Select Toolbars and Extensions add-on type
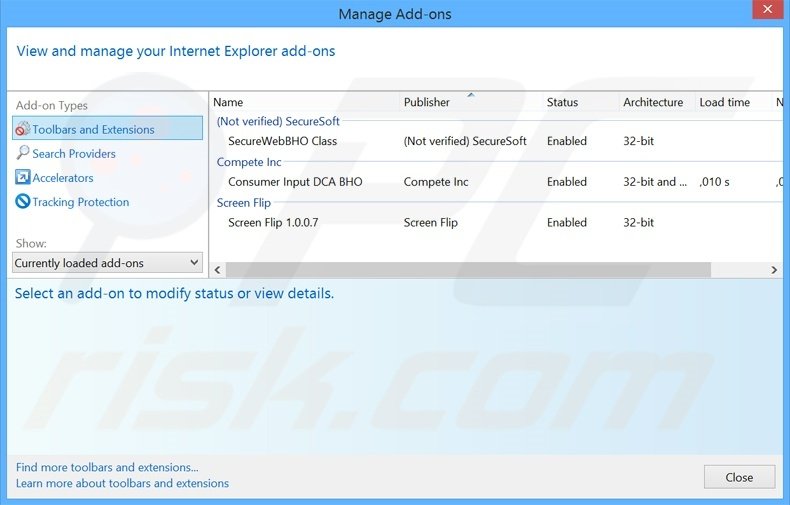 [x=107, y=129]
